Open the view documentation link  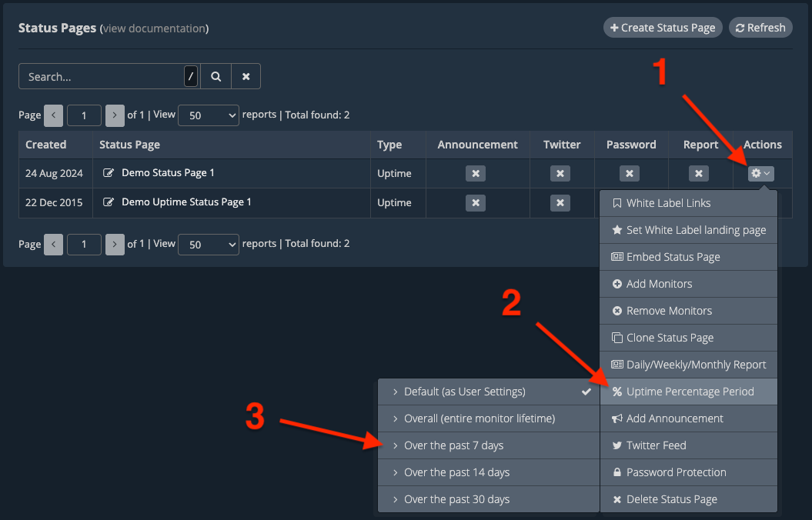coord(154,28)
